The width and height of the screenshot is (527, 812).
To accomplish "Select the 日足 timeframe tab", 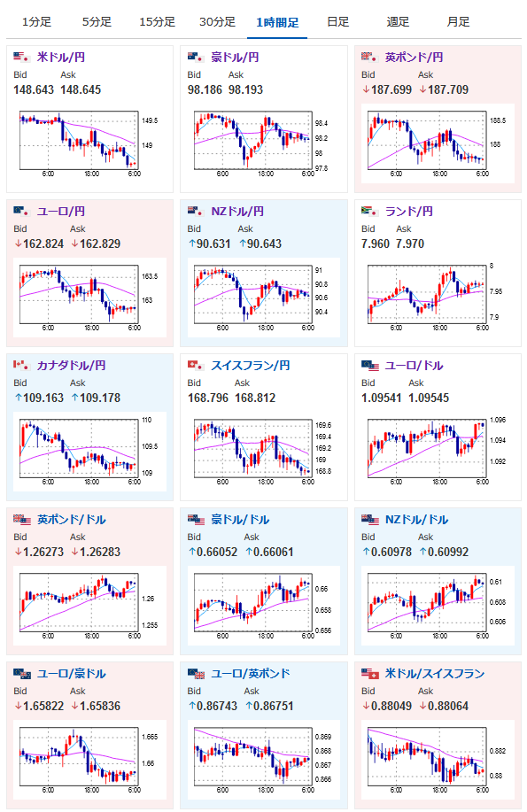I will [x=337, y=22].
